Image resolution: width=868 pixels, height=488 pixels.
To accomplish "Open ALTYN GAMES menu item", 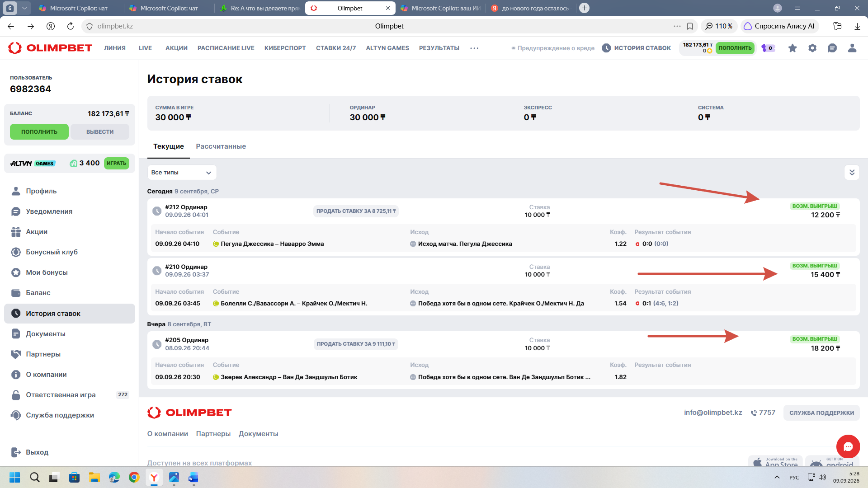I will [x=387, y=48].
